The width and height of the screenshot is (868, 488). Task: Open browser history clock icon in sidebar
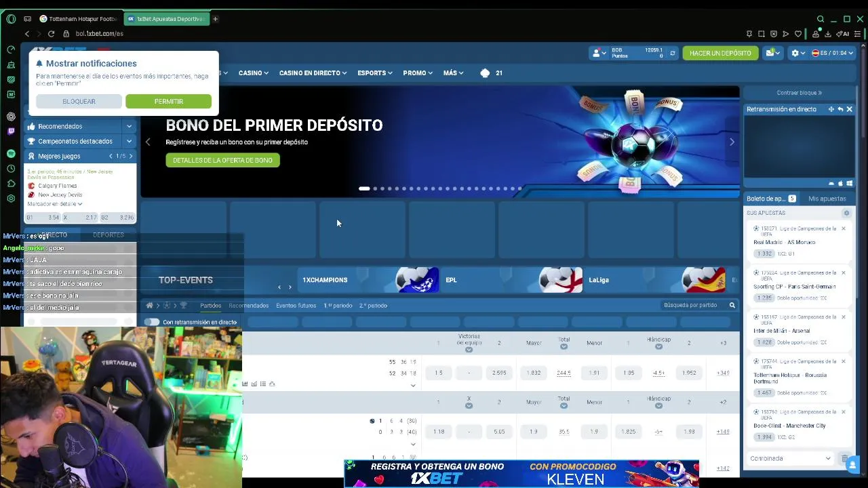click(11, 169)
